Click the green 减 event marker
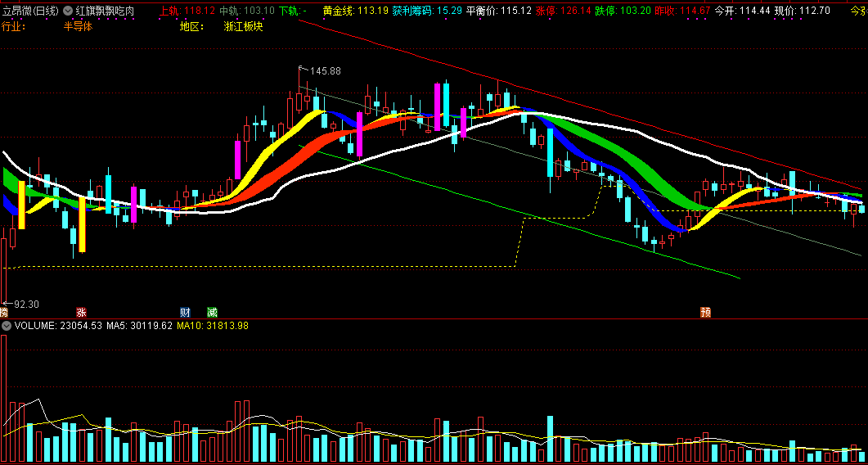 pyautogui.click(x=212, y=312)
